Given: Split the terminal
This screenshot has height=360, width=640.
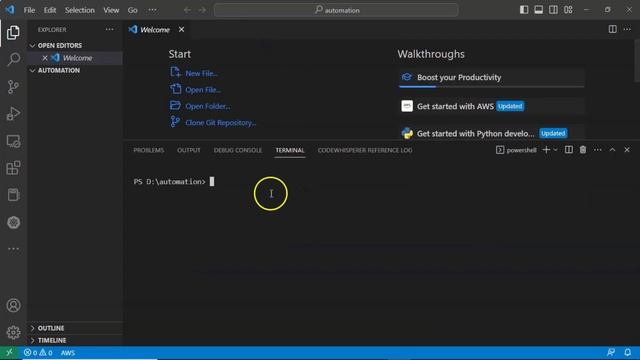Looking at the screenshot, I should click(x=569, y=150).
